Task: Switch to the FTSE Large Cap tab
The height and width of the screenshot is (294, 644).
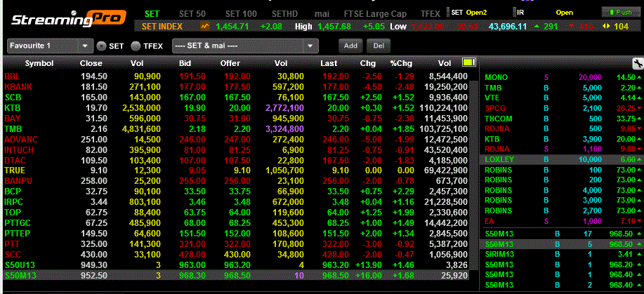Action: click(x=375, y=13)
